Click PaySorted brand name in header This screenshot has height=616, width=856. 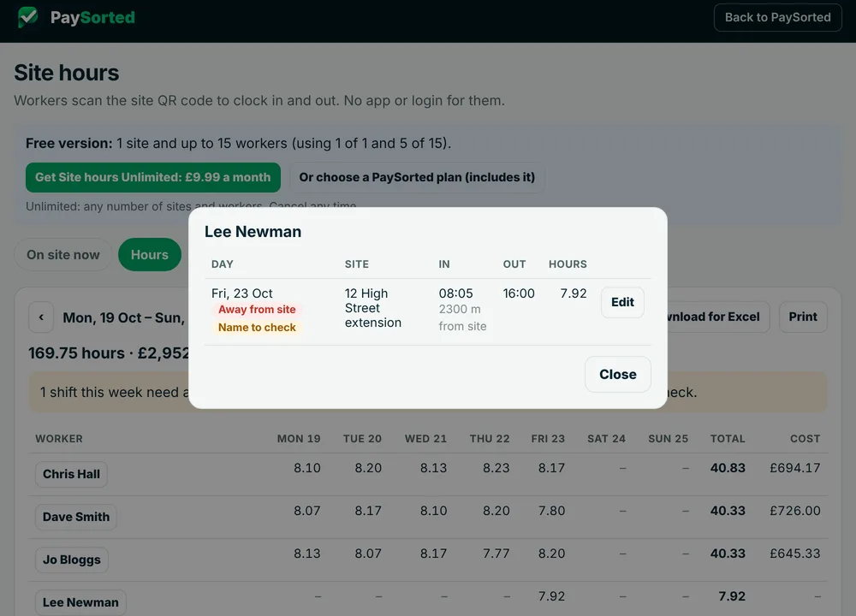click(x=92, y=17)
